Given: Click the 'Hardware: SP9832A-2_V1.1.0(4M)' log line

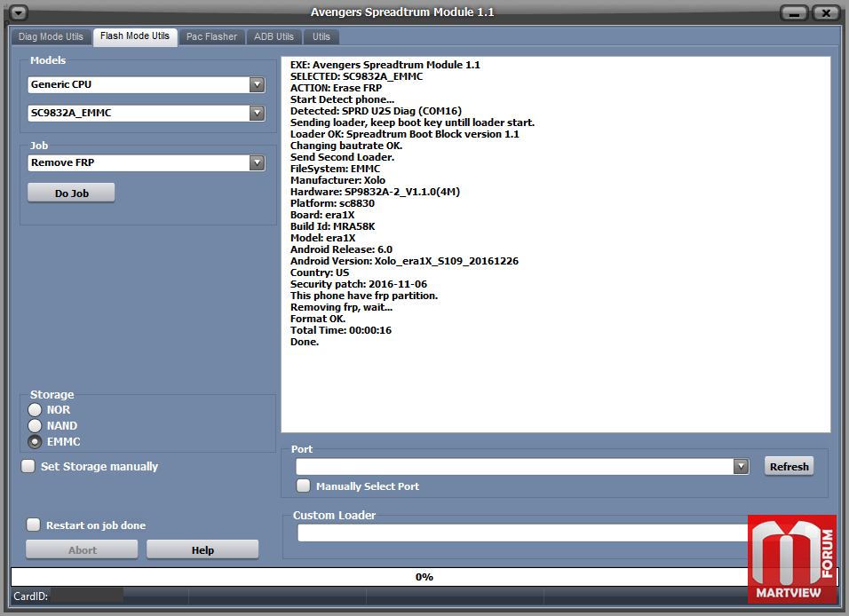Looking at the screenshot, I should [375, 192].
